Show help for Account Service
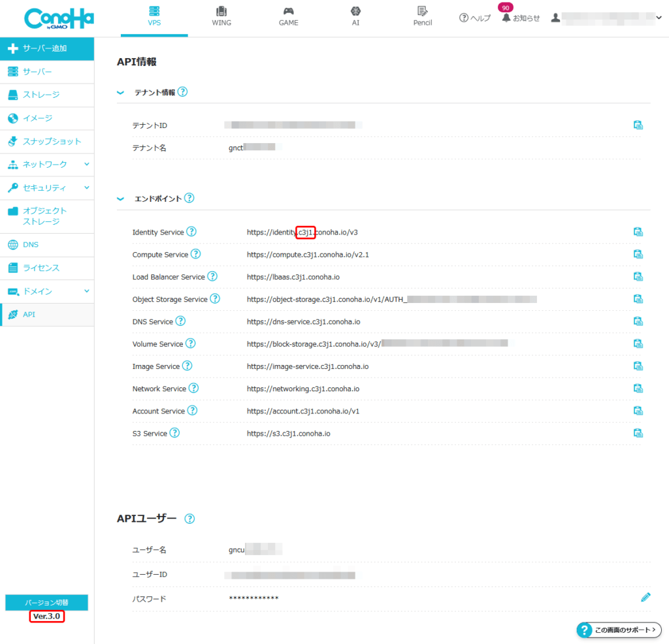Viewport: 669px width, 644px height. (193, 410)
